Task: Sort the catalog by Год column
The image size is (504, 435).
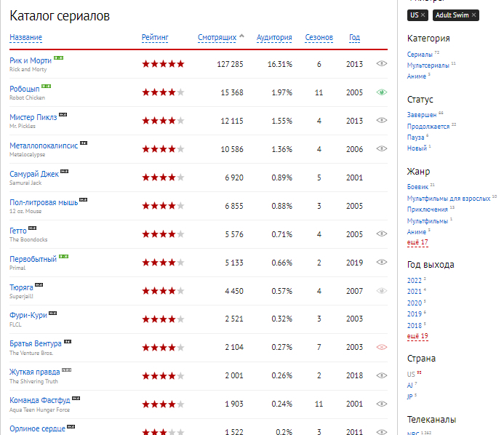Action: pyautogui.click(x=354, y=38)
